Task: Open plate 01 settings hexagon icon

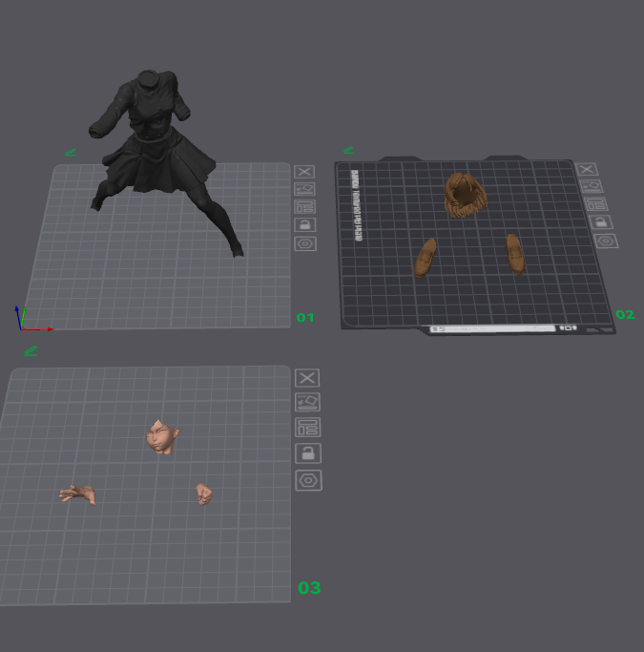Action: (x=305, y=243)
